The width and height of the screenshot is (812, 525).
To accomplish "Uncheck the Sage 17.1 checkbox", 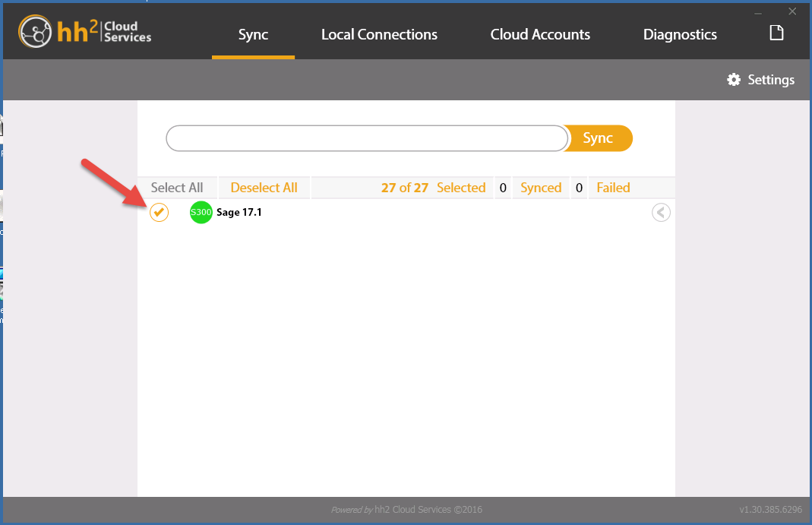I will [159, 212].
